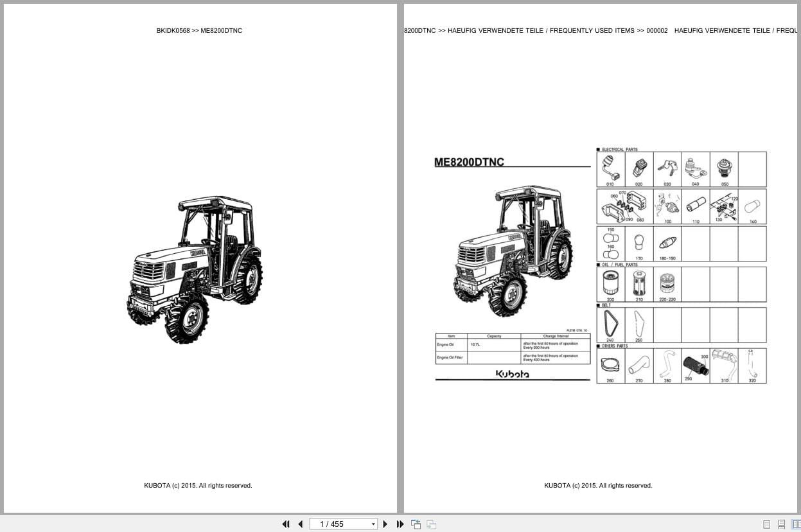Click the tractor illustration on the left page
The height and width of the screenshot is (532, 801).
pos(195,269)
